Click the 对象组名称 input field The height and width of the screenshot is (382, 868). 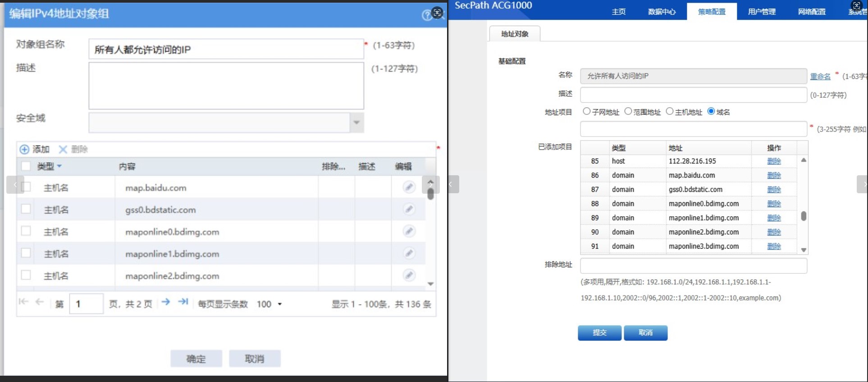click(226, 49)
